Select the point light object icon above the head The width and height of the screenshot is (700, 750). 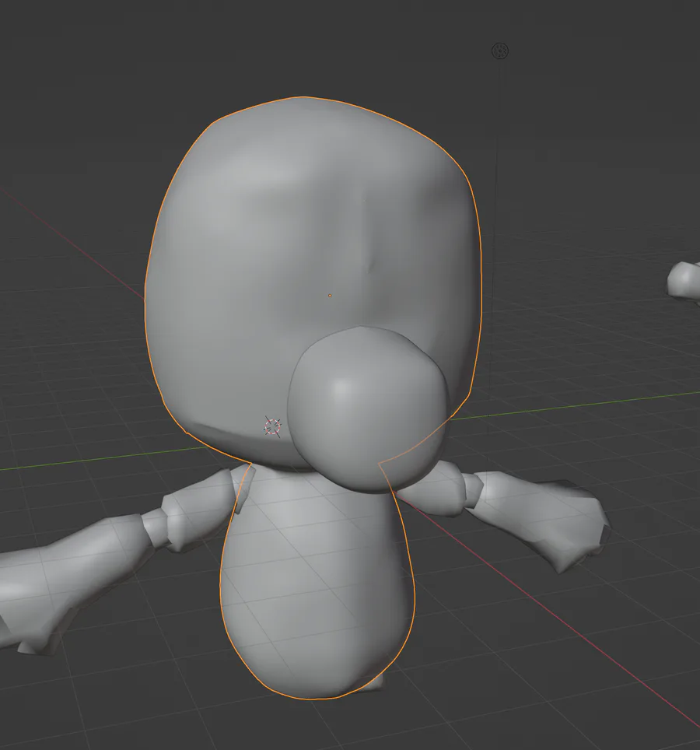500,51
